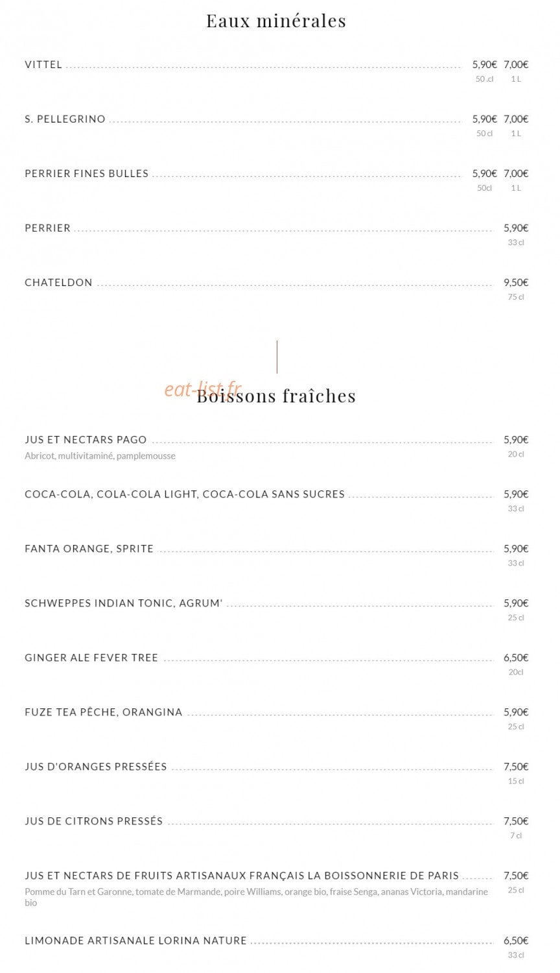Click the eat-list.fr watermark link
This screenshot has width=560, height=973.
tap(203, 389)
